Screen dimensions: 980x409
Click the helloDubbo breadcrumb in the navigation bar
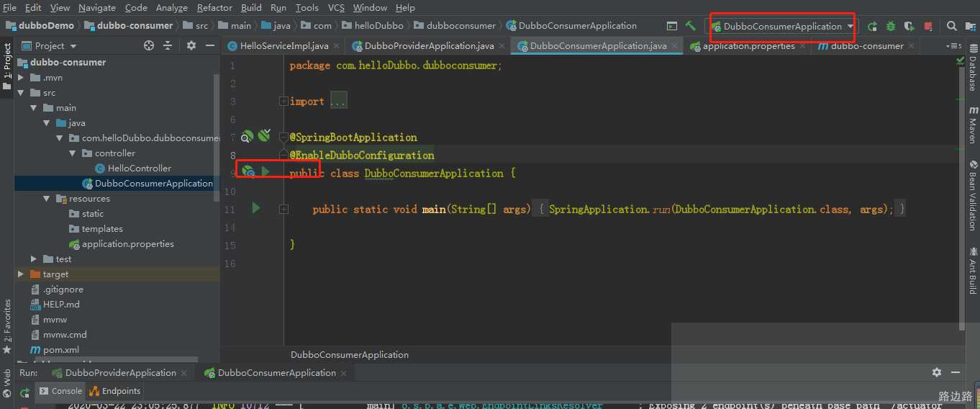tap(373, 25)
